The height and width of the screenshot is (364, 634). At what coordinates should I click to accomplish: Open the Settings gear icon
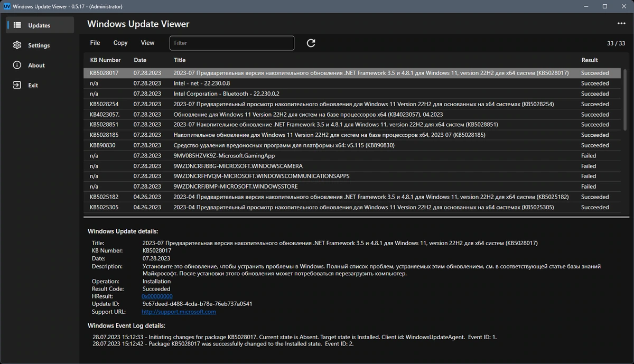click(17, 45)
